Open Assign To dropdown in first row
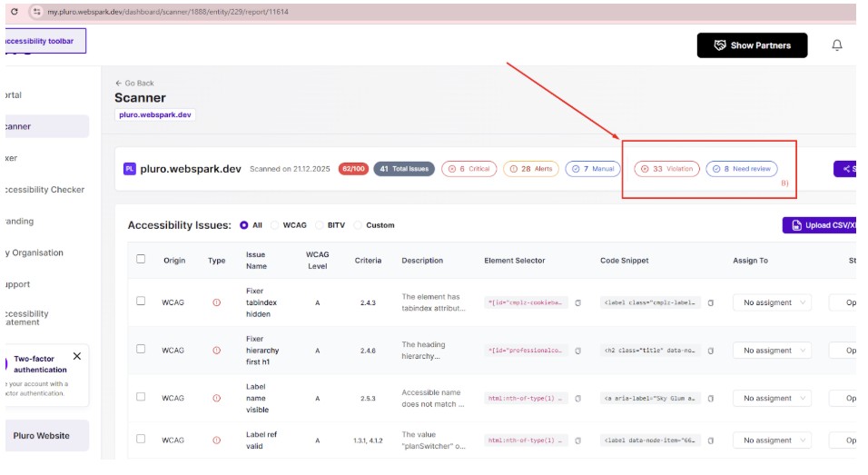This screenshot has width=868, height=475. [772, 302]
